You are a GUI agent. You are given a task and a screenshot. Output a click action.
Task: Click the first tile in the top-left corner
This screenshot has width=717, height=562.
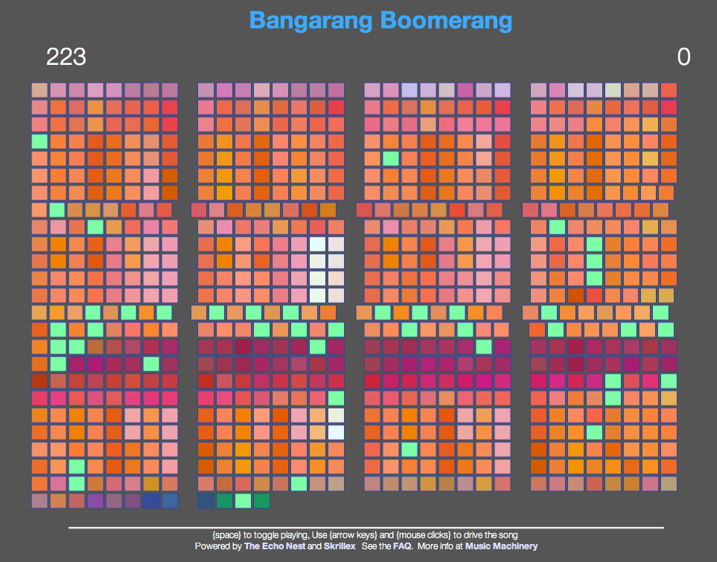pyautogui.click(x=39, y=91)
